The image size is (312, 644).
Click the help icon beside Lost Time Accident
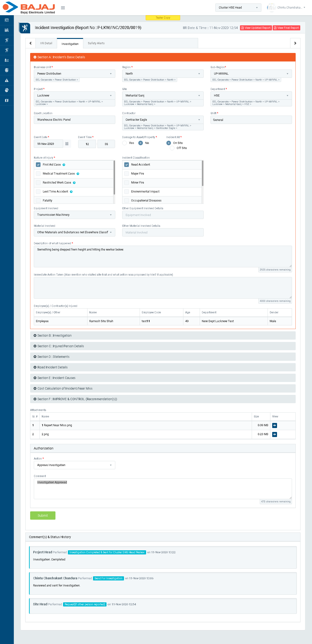[71, 192]
